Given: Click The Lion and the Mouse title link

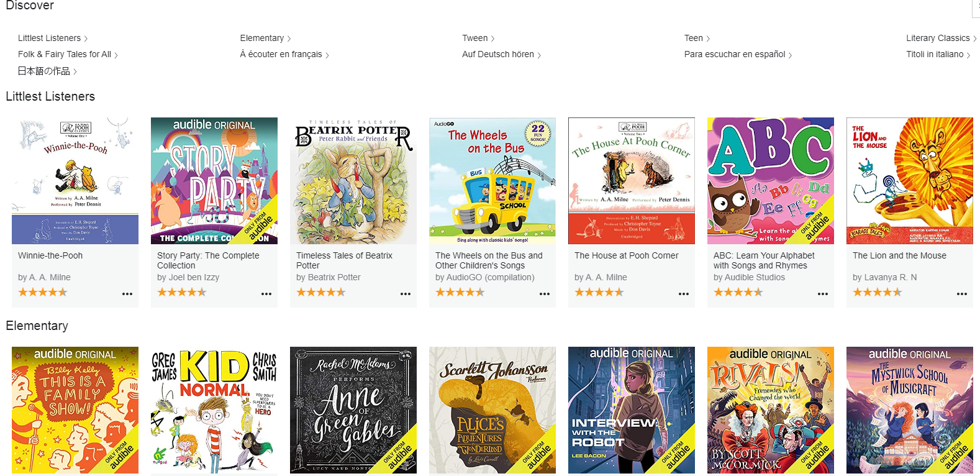Looking at the screenshot, I should (899, 255).
